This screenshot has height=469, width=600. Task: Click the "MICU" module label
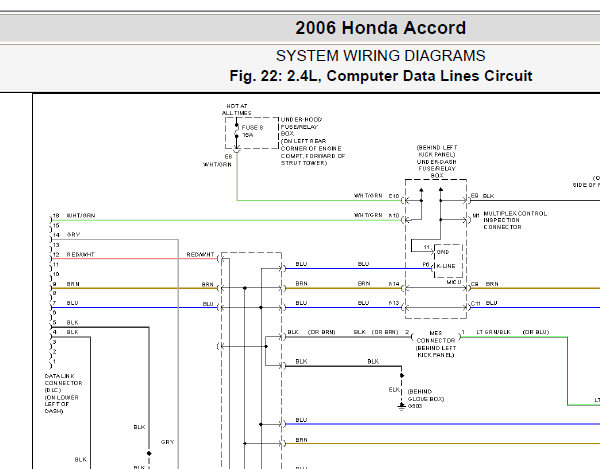[x=454, y=282]
